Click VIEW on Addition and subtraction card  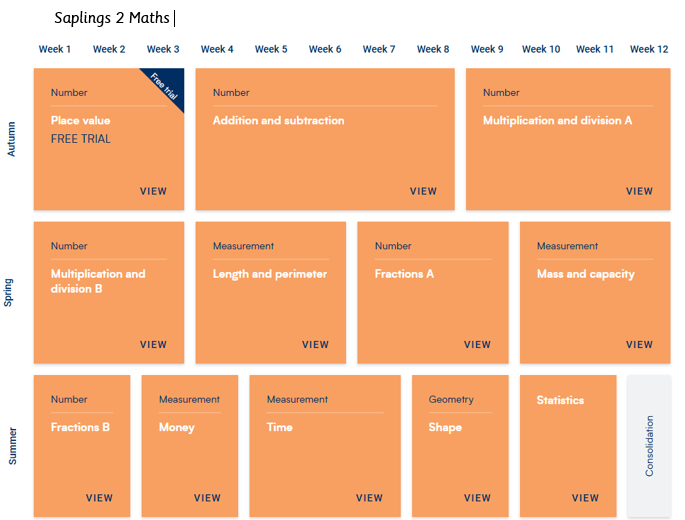click(423, 191)
